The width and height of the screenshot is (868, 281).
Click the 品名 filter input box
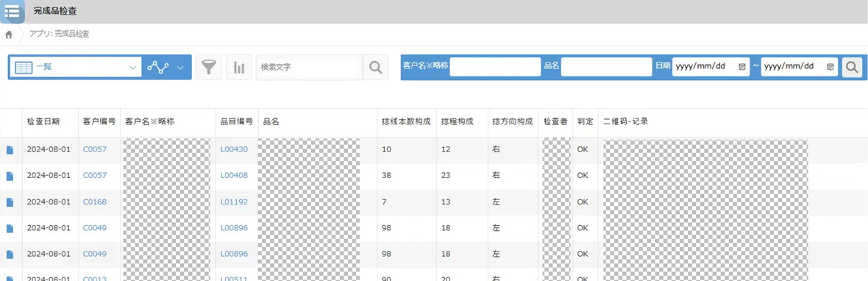tap(607, 67)
